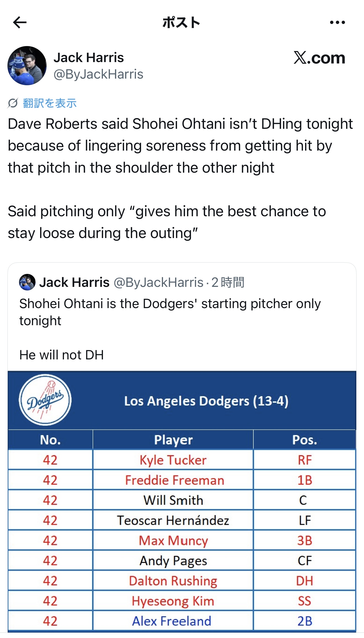Tap the ポスト title at top
The width and height of the screenshot is (364, 638).
(x=181, y=22)
